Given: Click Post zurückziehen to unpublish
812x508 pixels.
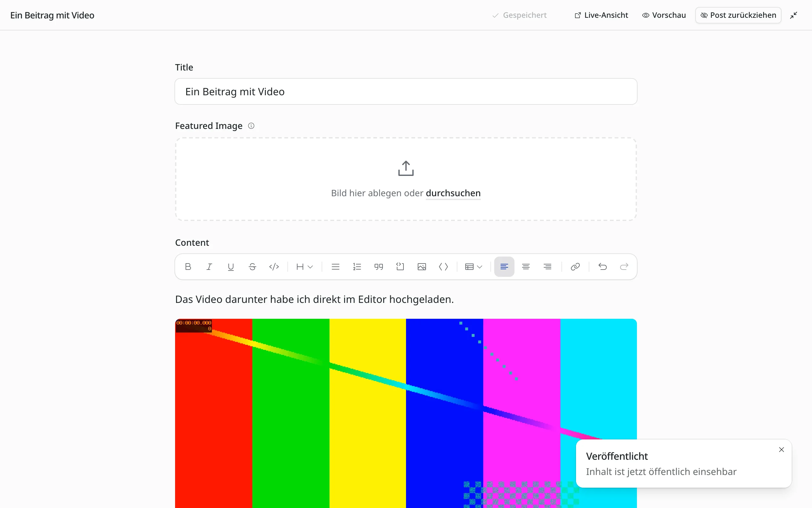Looking at the screenshot, I should click(x=738, y=15).
